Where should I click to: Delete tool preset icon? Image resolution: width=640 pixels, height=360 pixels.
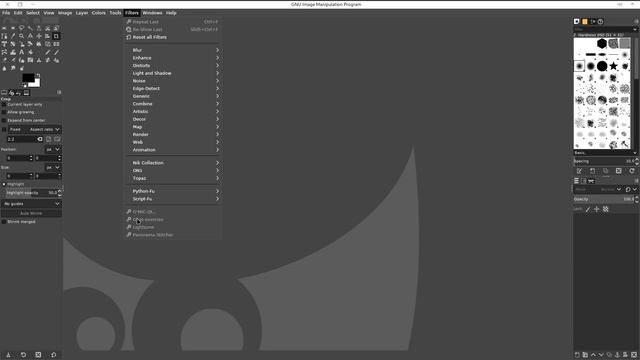pyautogui.click(x=38, y=355)
